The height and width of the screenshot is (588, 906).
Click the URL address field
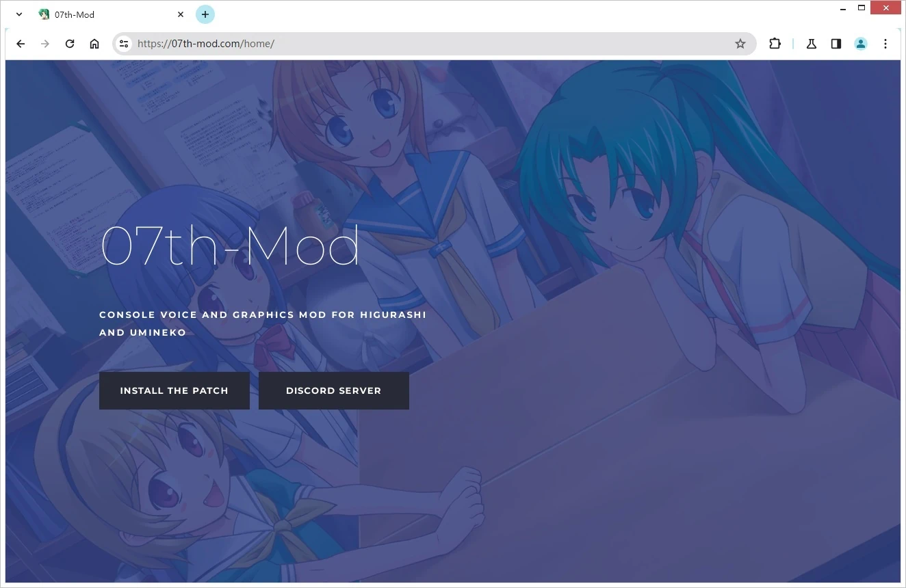pyautogui.click(x=411, y=44)
